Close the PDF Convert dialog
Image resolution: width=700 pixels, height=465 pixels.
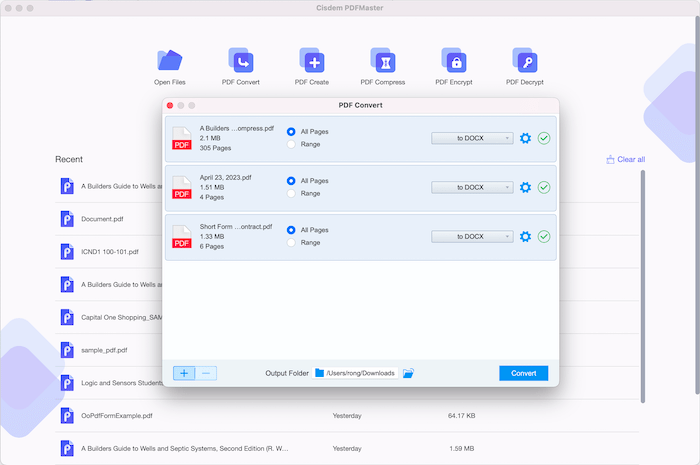pos(170,105)
